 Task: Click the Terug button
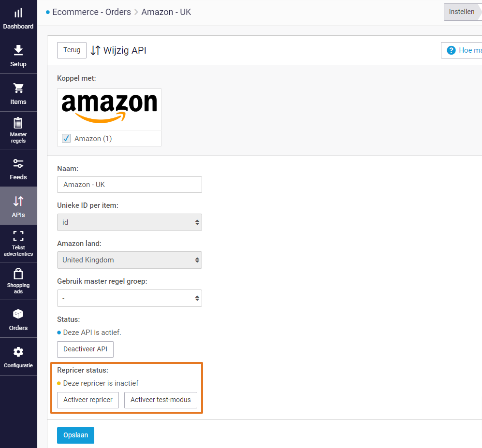pos(72,50)
